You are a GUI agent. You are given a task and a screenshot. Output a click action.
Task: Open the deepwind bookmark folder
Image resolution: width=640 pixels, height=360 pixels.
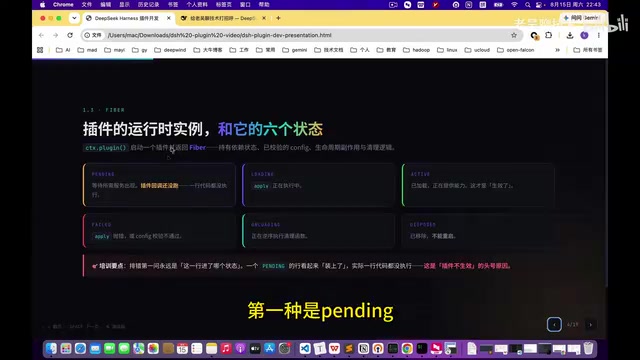170,50
